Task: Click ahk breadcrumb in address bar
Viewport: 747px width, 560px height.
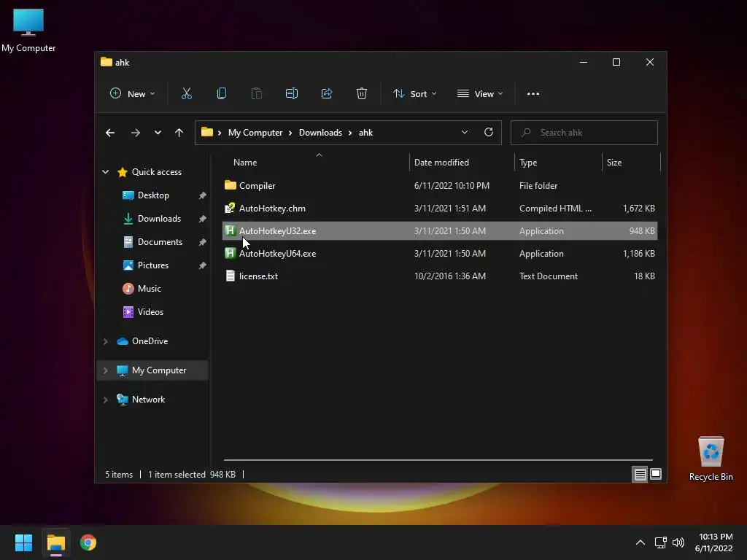Action: point(366,133)
